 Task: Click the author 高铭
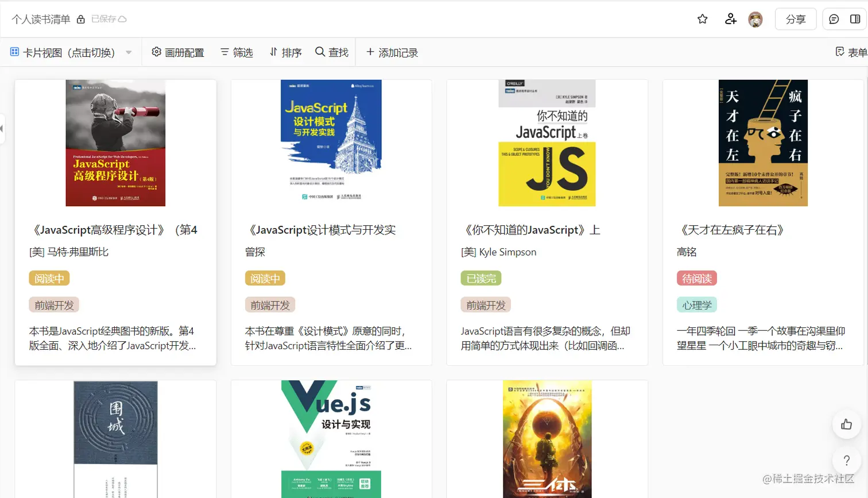click(687, 252)
